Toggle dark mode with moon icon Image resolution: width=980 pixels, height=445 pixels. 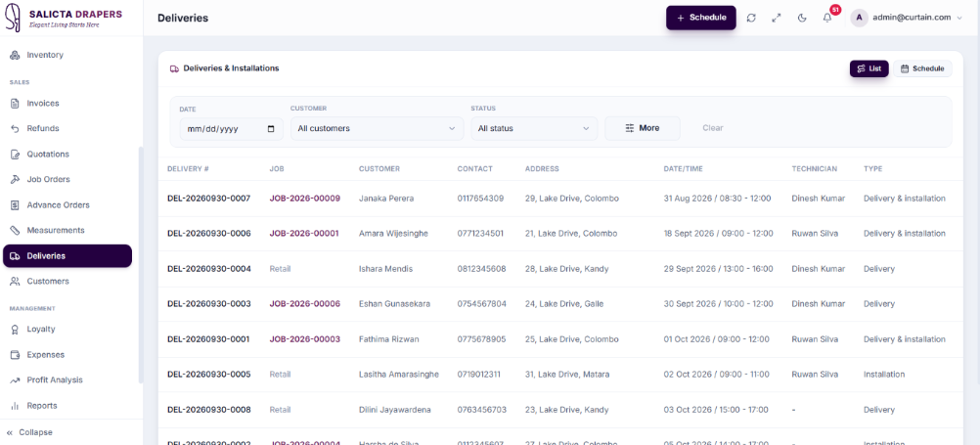coord(802,19)
